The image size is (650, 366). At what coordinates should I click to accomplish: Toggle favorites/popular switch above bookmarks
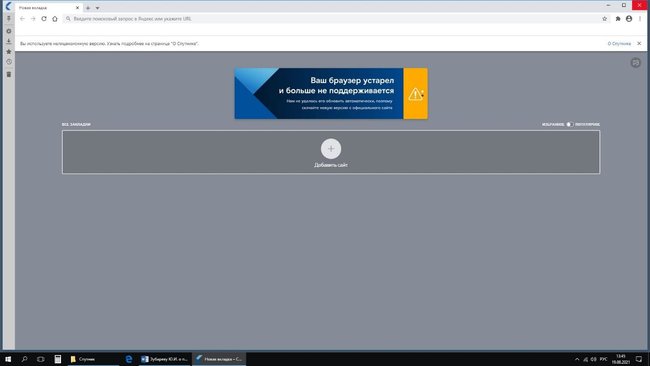coord(570,124)
